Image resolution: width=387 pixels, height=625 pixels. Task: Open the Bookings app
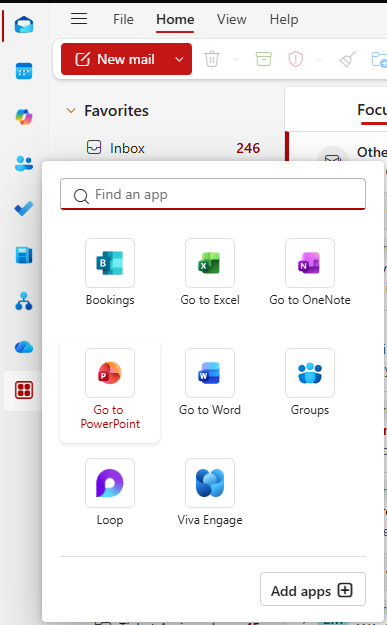(110, 272)
